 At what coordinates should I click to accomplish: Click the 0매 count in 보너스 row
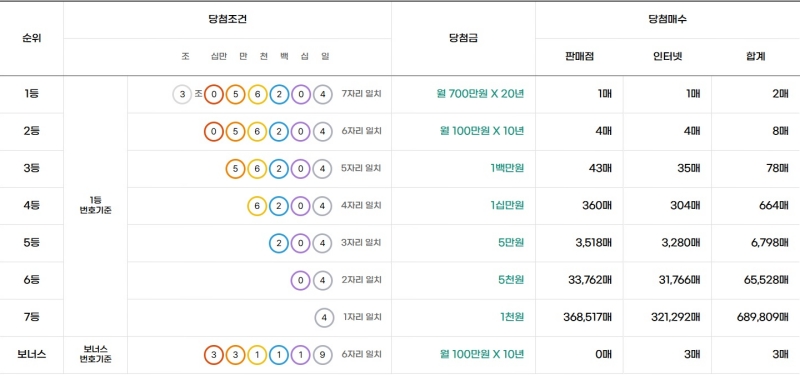[603, 355]
